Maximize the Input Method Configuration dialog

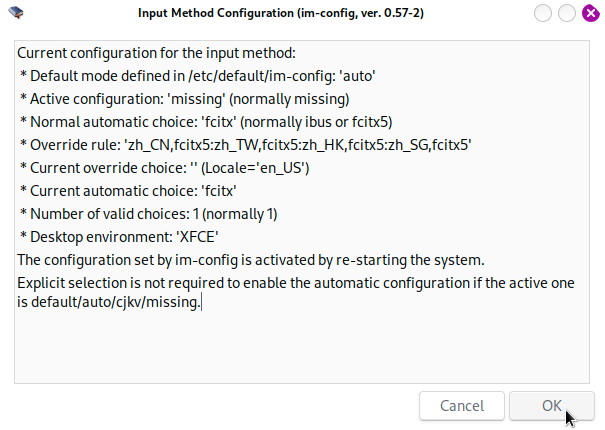tap(567, 13)
